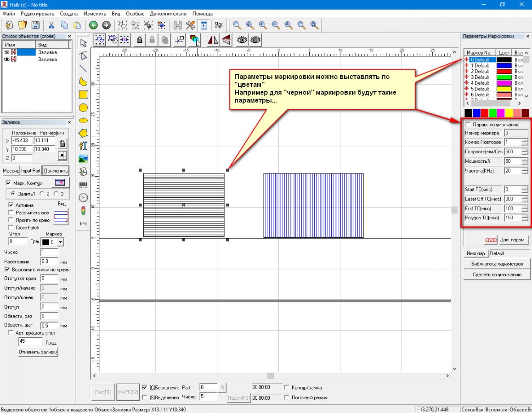Click the Расстояние input field
The image size is (532, 413).
[x=49, y=261]
